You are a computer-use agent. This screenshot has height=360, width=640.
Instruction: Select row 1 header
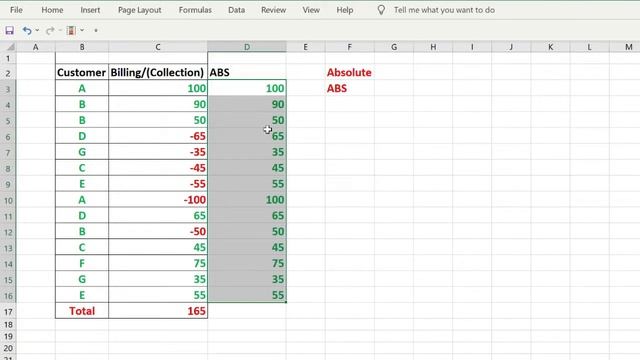point(8,58)
